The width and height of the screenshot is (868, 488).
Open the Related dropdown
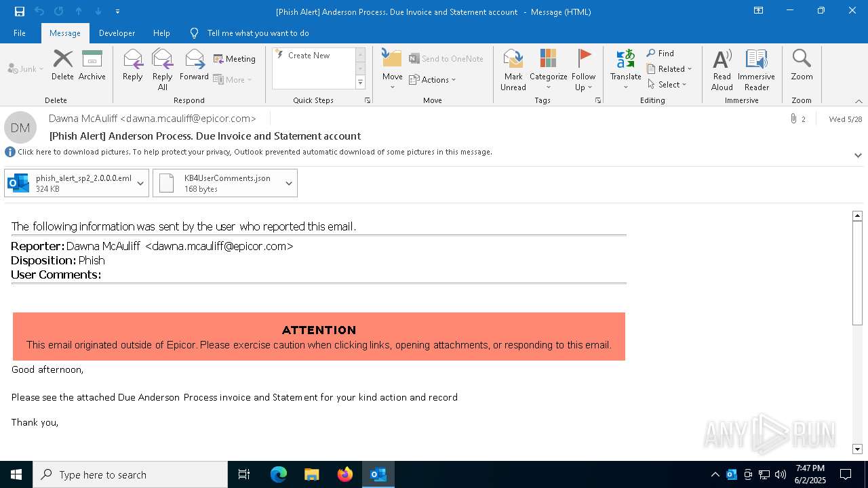pos(669,68)
